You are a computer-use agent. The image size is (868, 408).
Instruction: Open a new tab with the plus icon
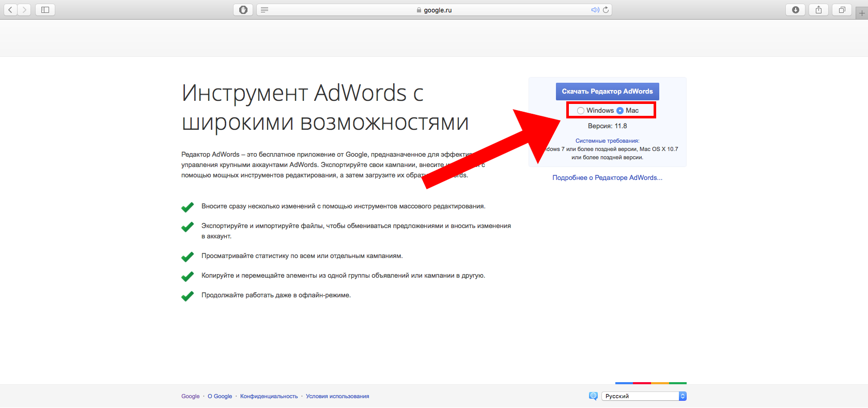point(862,13)
